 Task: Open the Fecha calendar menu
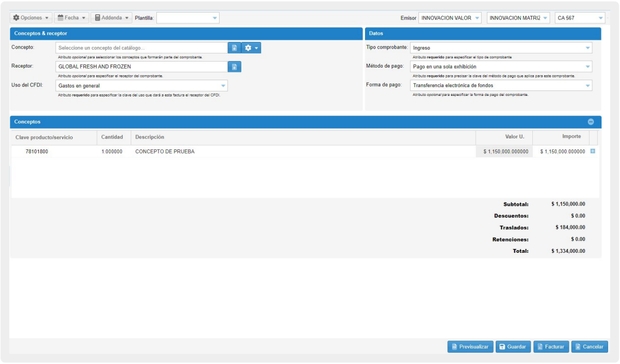71,18
